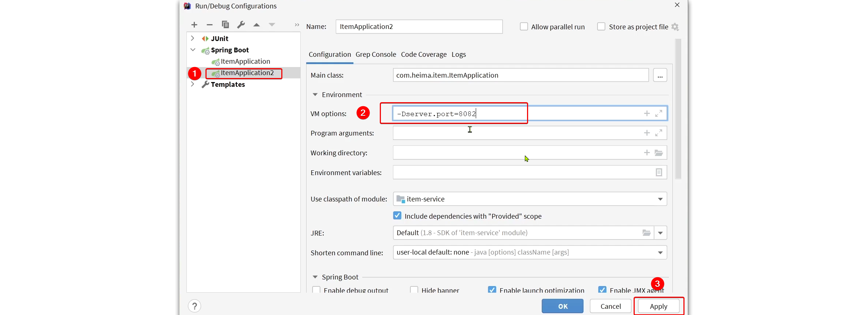Open the wrench edit templates icon
868x315 pixels.
[241, 25]
